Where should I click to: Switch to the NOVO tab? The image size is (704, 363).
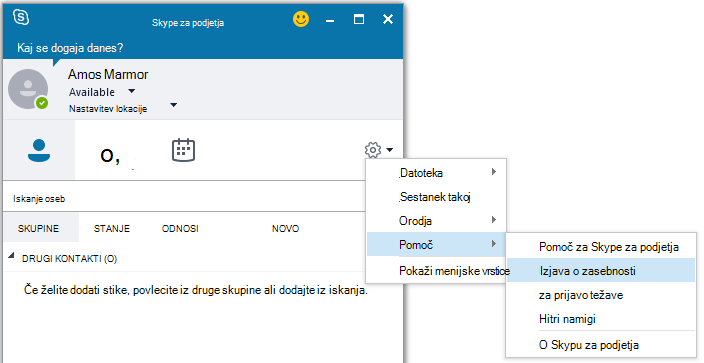[286, 228]
